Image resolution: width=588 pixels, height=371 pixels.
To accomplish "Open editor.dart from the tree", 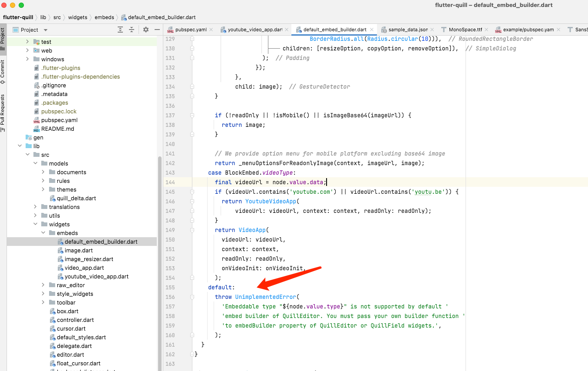I will click(70, 354).
